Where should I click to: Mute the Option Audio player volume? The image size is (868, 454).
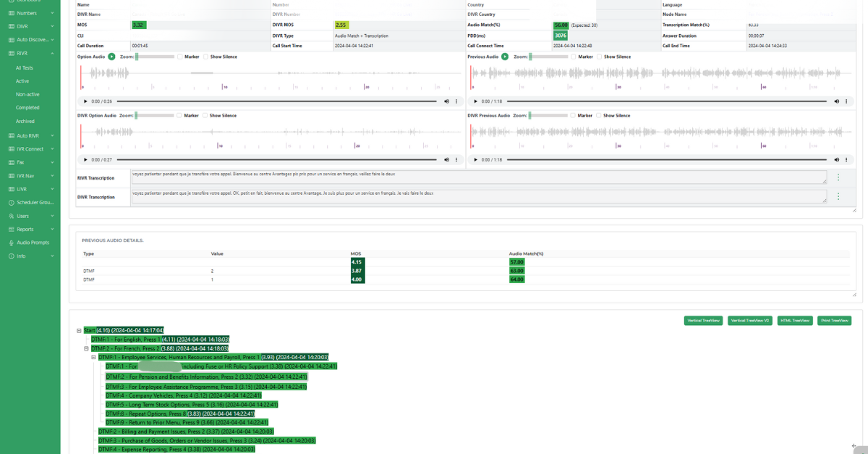coord(446,101)
